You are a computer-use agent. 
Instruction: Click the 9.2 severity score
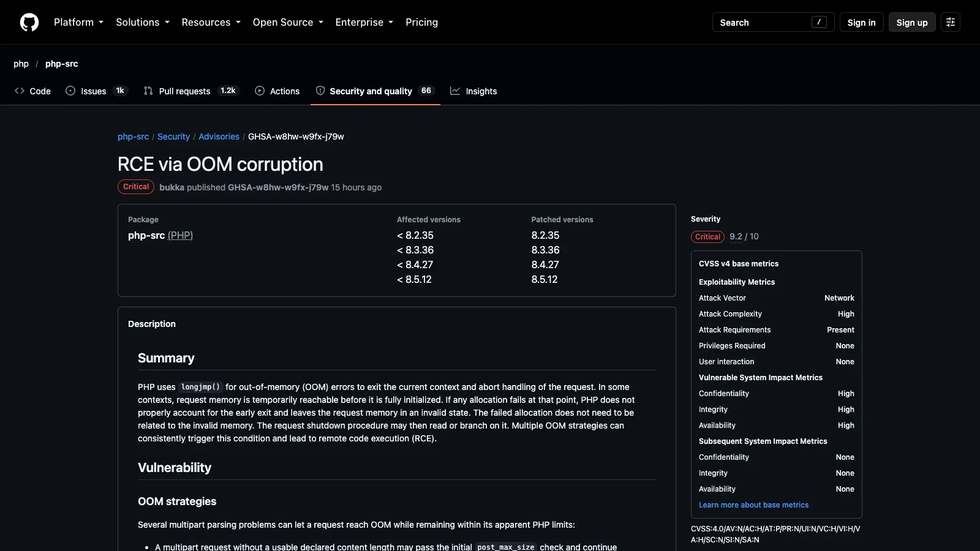(x=736, y=236)
